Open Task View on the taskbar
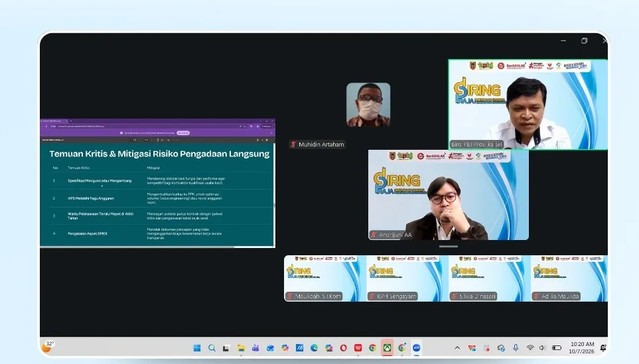 coord(226,347)
